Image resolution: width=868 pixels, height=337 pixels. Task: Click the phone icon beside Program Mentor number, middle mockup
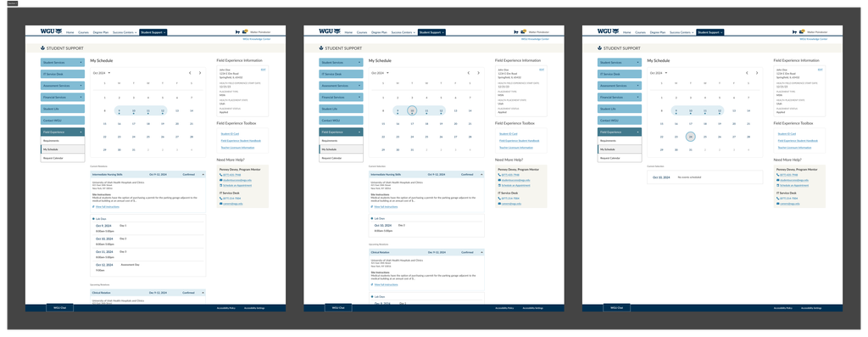[499, 175]
